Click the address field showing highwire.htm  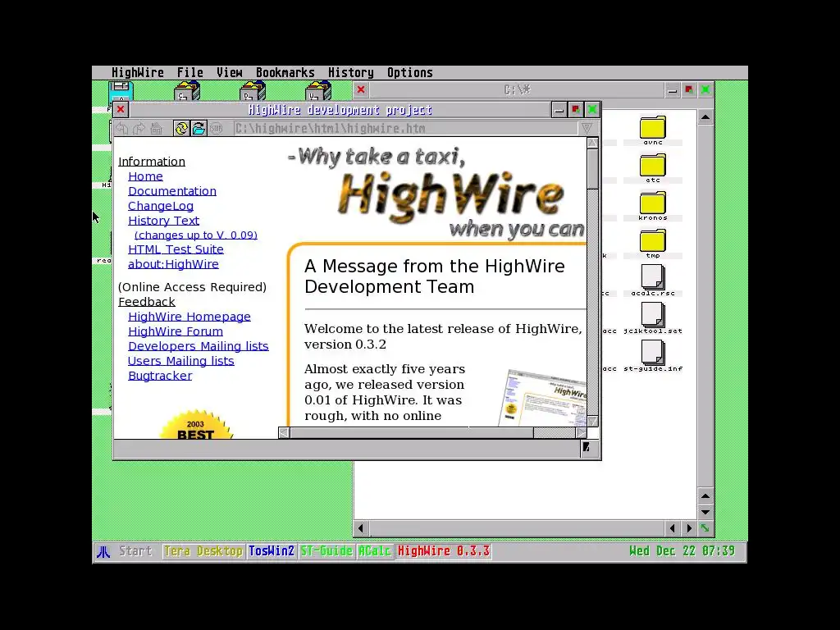(x=405, y=129)
